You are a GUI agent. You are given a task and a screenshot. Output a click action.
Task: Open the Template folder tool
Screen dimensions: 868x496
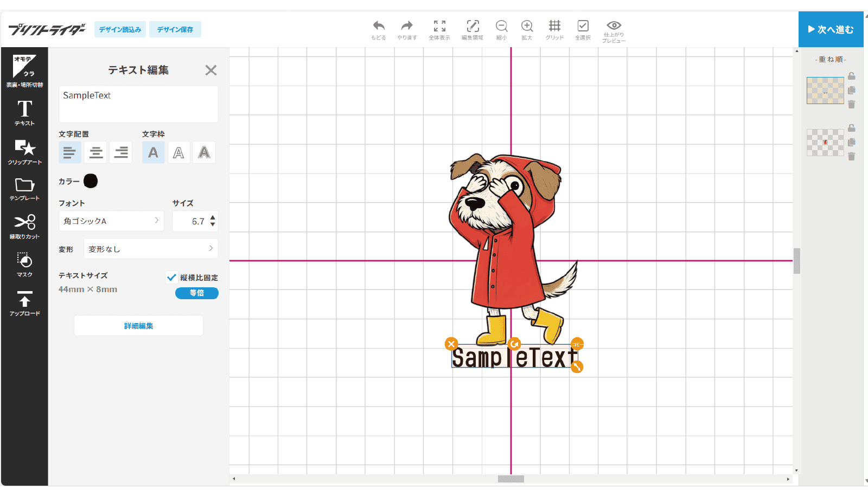[24, 189]
